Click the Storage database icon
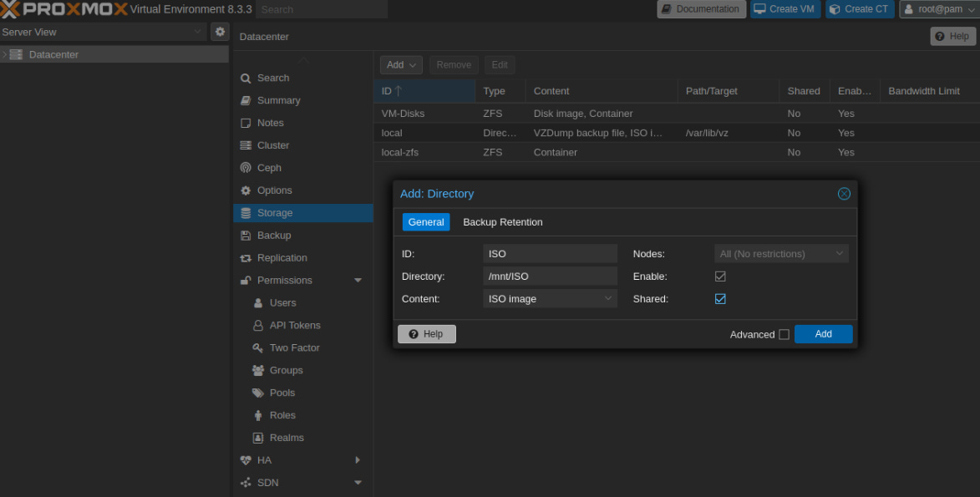The width and height of the screenshot is (980, 497). click(x=246, y=213)
